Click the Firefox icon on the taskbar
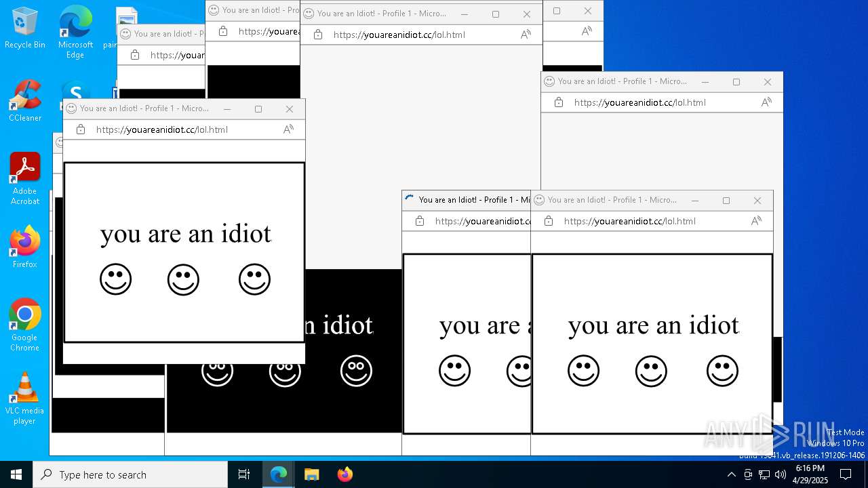 (344, 474)
